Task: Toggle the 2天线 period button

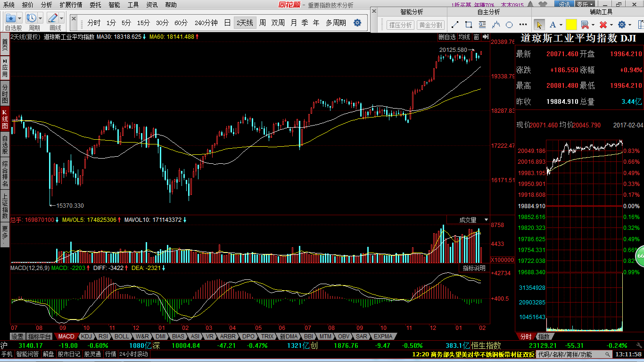Action: point(245,23)
